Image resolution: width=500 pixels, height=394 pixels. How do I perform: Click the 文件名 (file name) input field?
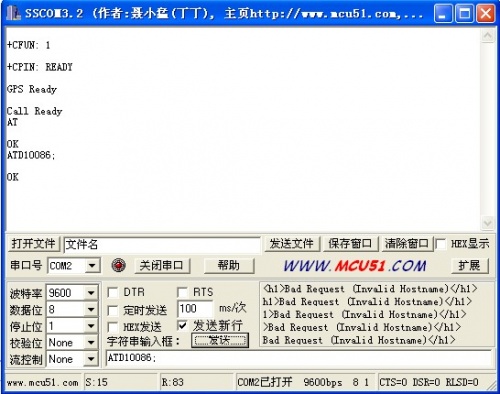[162, 245]
